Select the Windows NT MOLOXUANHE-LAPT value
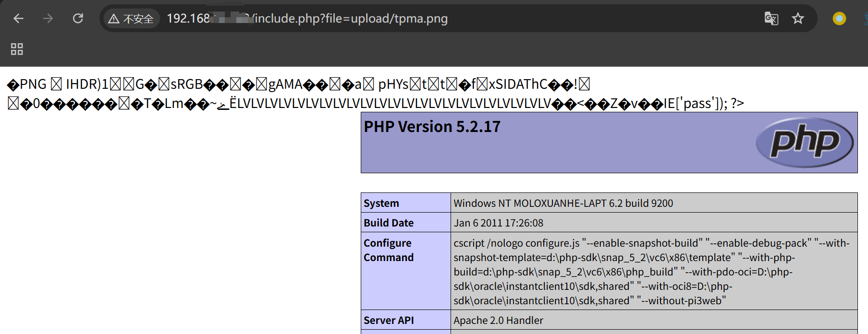 coord(563,203)
